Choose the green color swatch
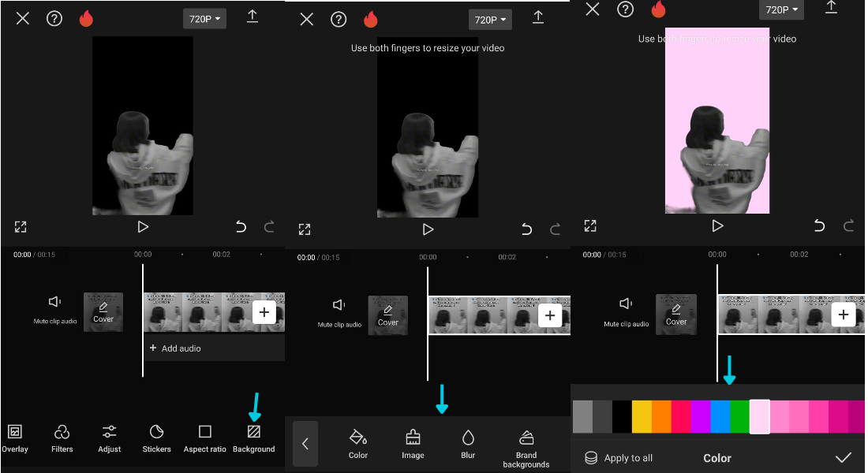 (x=739, y=416)
